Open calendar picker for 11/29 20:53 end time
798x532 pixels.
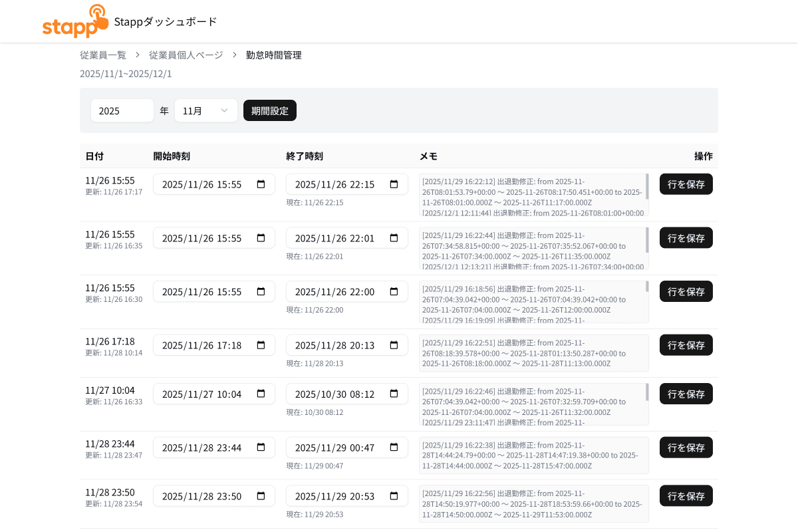[394, 496]
